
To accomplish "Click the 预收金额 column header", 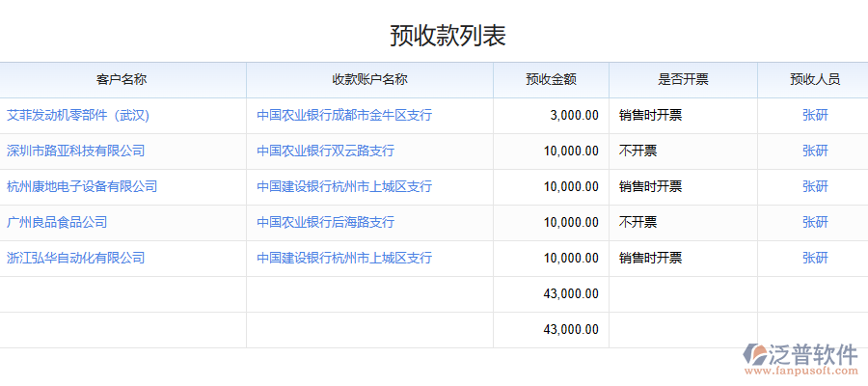I will coord(551,80).
